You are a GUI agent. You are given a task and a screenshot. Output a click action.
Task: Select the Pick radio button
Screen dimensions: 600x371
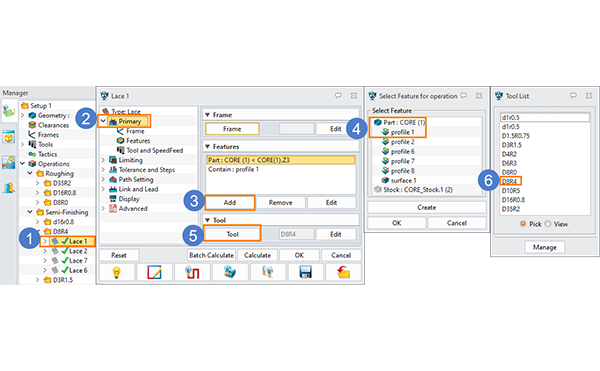click(523, 224)
